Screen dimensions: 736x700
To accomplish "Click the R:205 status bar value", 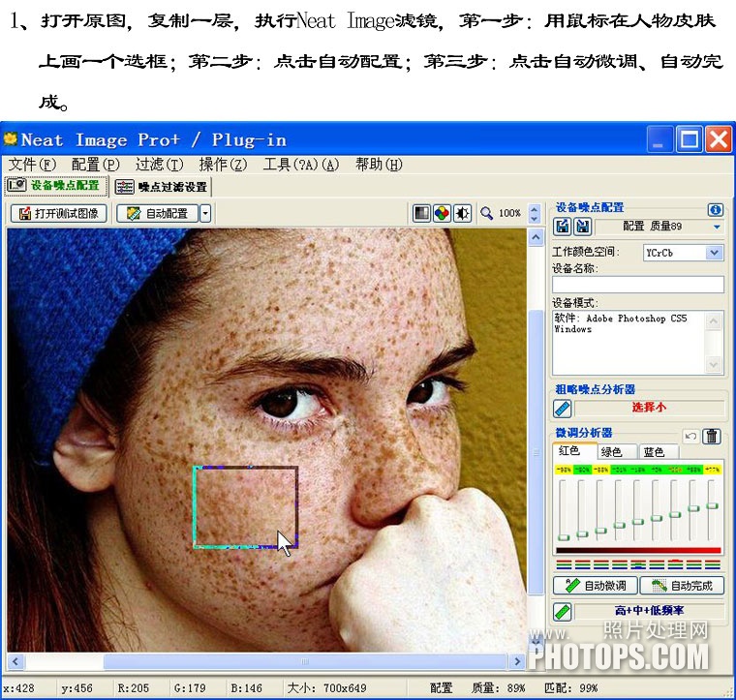I will click(x=133, y=688).
